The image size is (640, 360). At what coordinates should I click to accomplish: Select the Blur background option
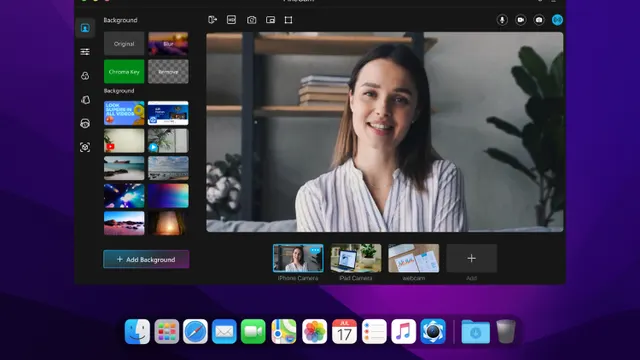(x=168, y=44)
